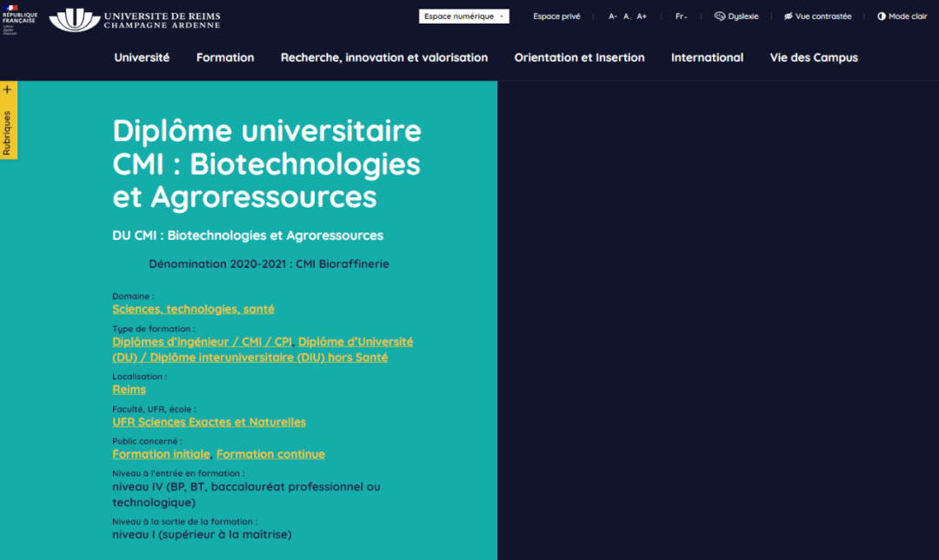Screen dimensions: 939x560
Task: Open the Fr language dropdown
Action: [681, 17]
